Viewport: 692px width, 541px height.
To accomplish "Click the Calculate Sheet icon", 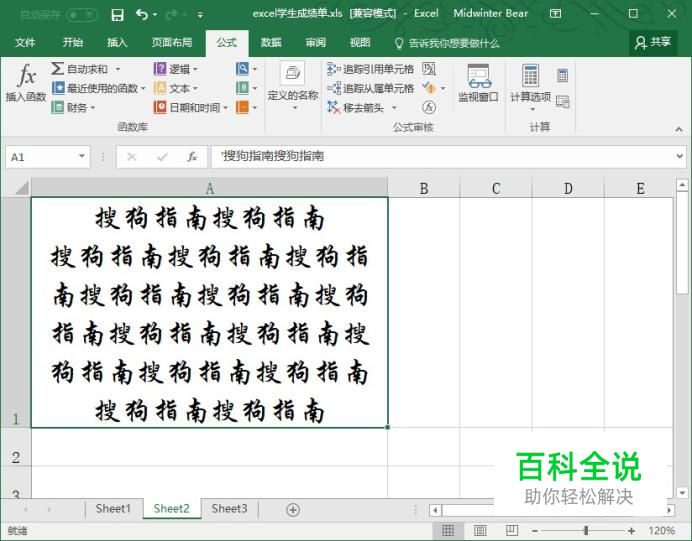I will coord(562,101).
